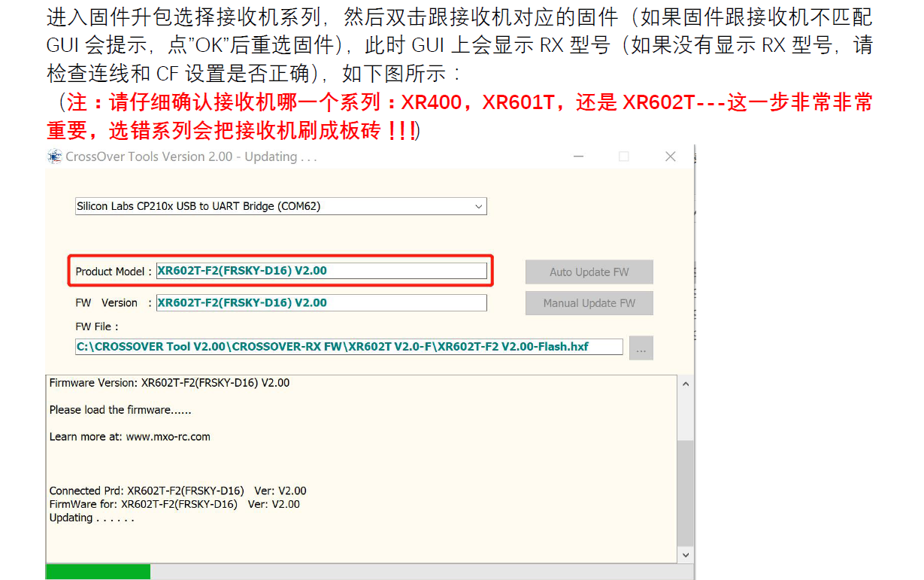Click the log panel scrollbar thumb
Image resolution: width=924 pixels, height=580 pixels.
pos(685,493)
